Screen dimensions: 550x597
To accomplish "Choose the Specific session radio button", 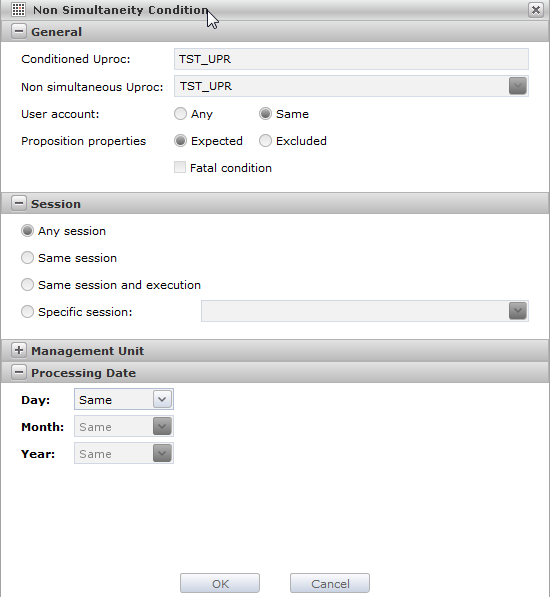I will 27,312.
